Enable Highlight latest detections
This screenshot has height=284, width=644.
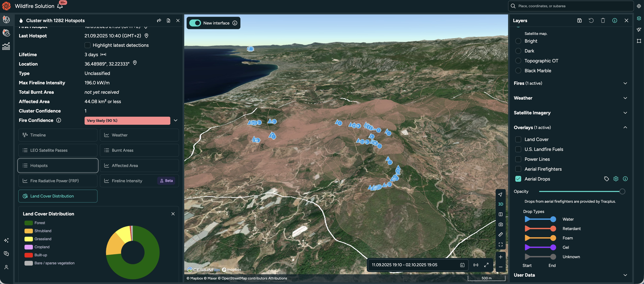click(87, 45)
